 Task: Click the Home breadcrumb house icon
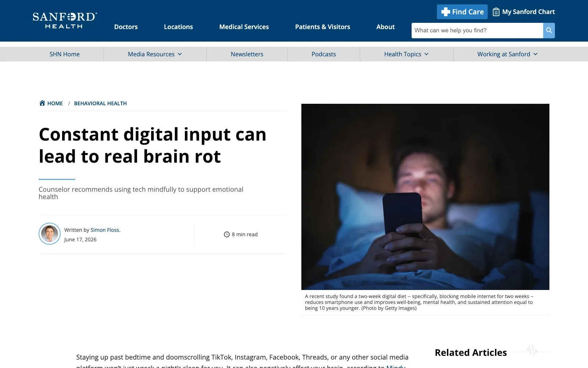click(x=42, y=103)
